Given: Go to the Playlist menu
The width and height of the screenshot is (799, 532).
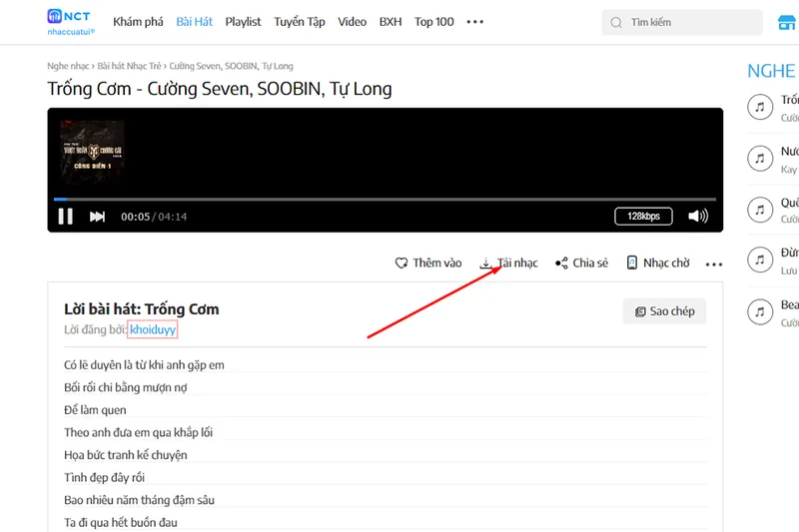Looking at the screenshot, I should [243, 22].
